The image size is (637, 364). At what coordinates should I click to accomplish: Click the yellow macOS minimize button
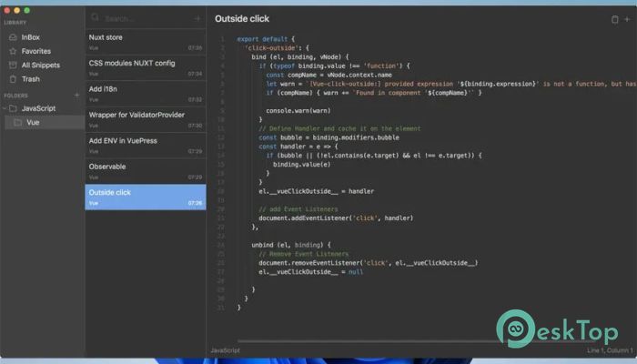click(x=16, y=10)
